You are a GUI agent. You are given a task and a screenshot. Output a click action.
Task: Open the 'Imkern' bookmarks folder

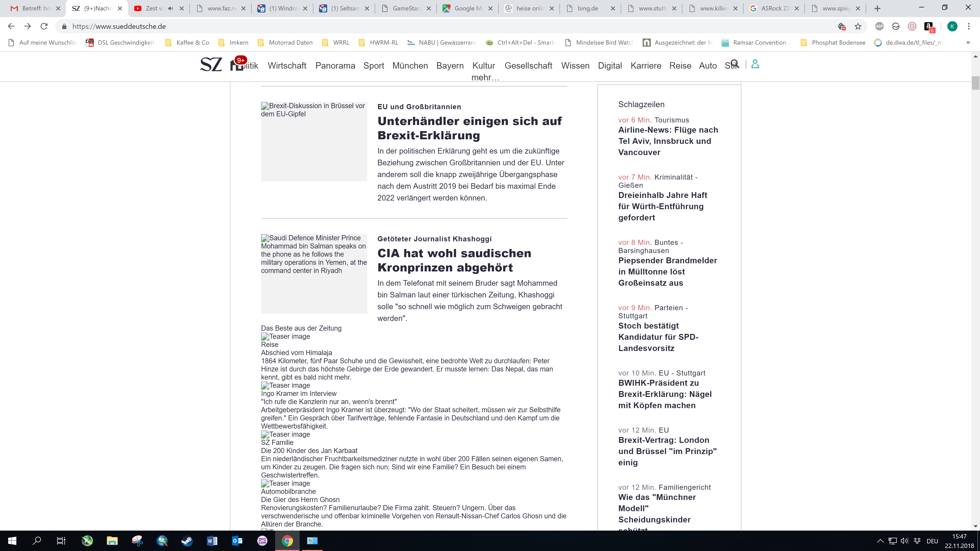234,43
